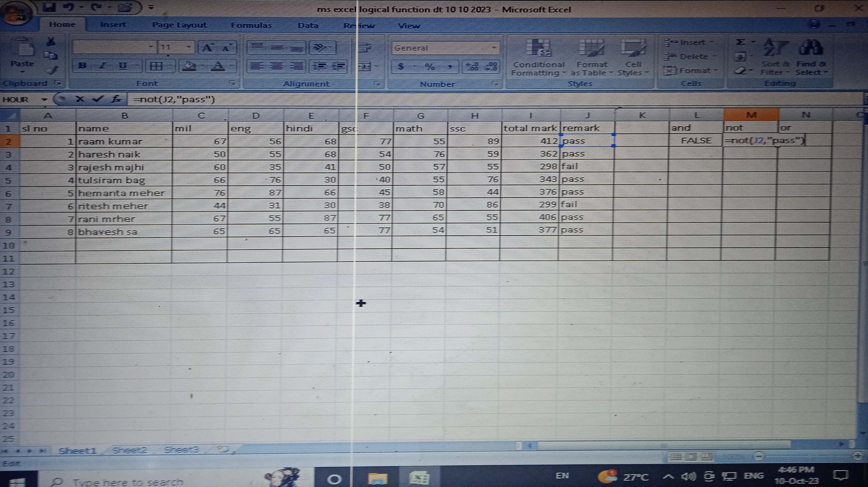Toggle Underline formatting
868x487 pixels.
pos(123,66)
